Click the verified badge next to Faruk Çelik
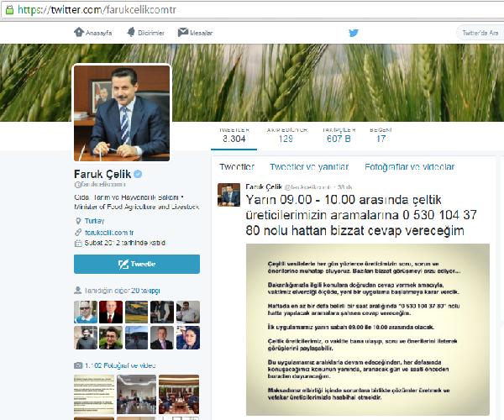504x420 pixels. click(138, 174)
